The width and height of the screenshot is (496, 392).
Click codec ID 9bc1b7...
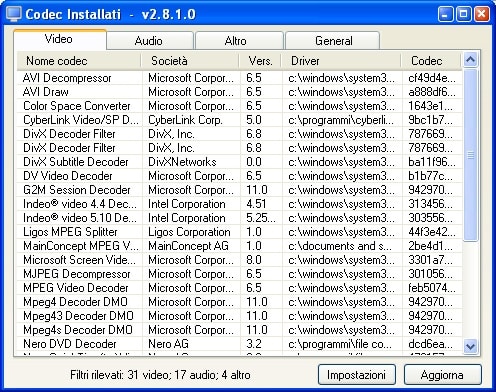[430, 120]
